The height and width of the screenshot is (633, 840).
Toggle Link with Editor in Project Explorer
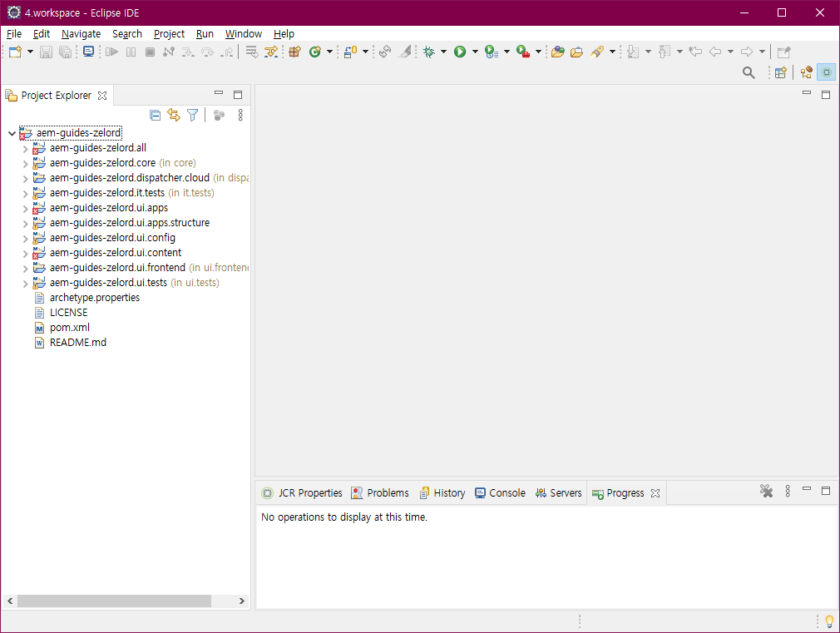[174, 116]
